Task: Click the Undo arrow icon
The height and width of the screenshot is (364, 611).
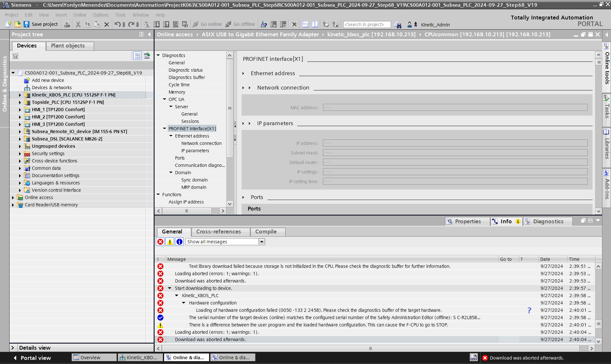Action: tap(117, 24)
